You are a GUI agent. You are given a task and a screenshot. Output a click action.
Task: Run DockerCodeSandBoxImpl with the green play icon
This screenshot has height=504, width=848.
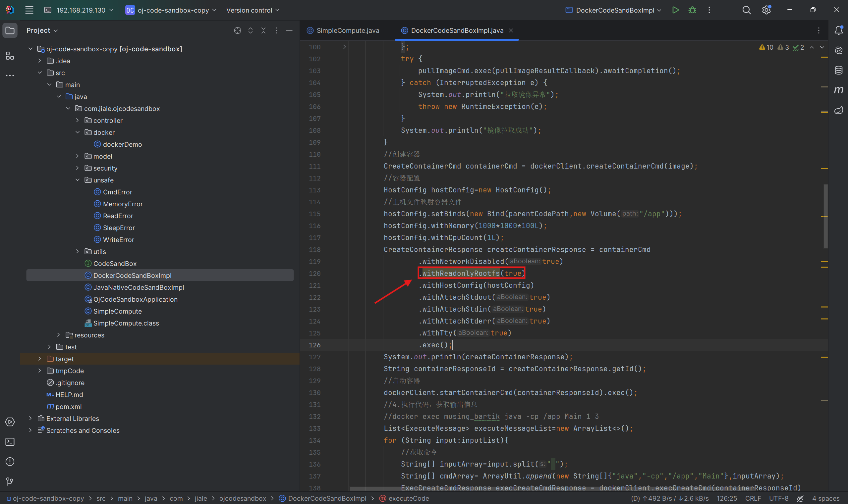(675, 10)
